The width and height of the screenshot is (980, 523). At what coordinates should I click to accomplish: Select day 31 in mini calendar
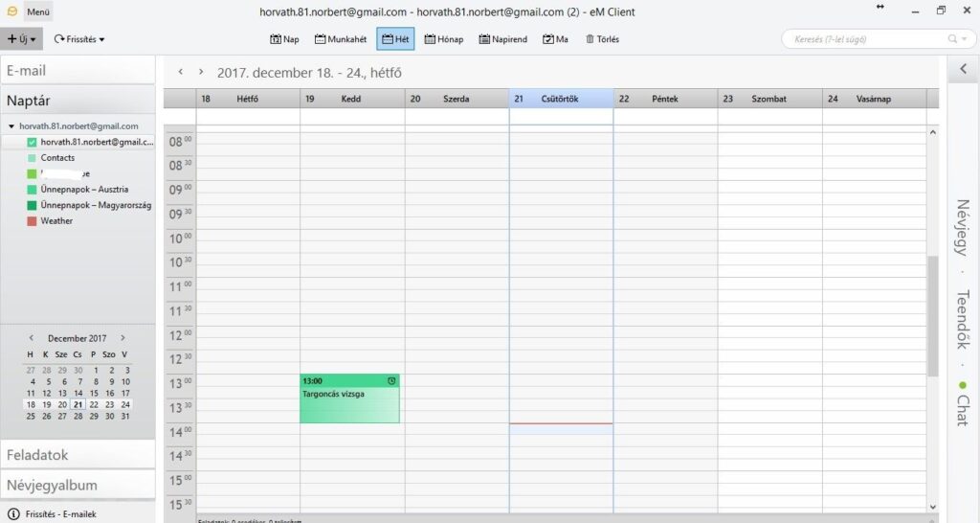[x=125, y=416]
